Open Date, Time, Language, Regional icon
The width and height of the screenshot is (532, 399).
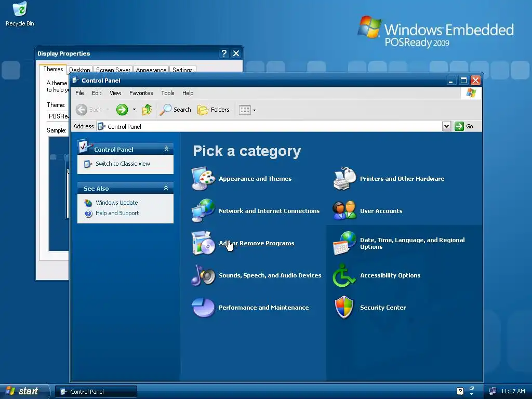coord(344,243)
